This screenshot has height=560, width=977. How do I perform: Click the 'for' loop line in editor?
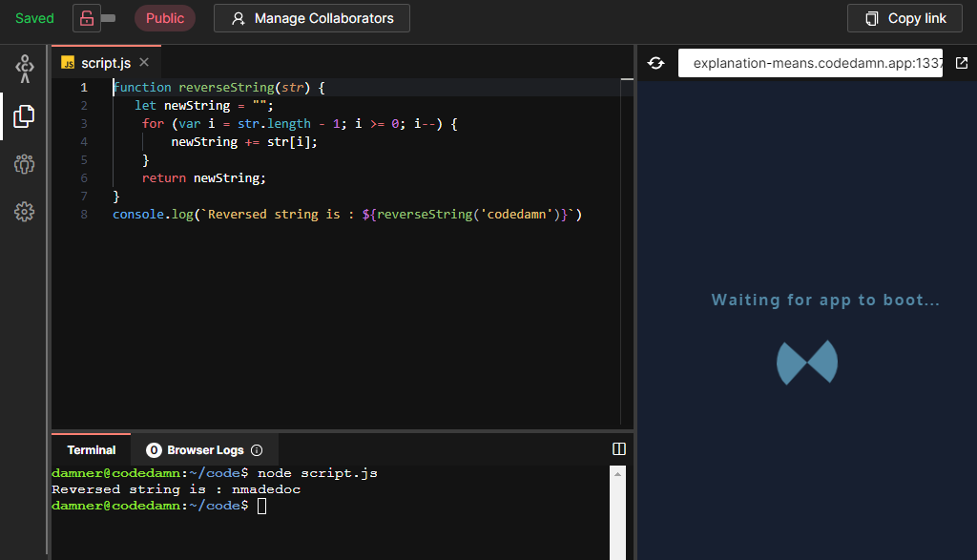pyautogui.click(x=300, y=124)
